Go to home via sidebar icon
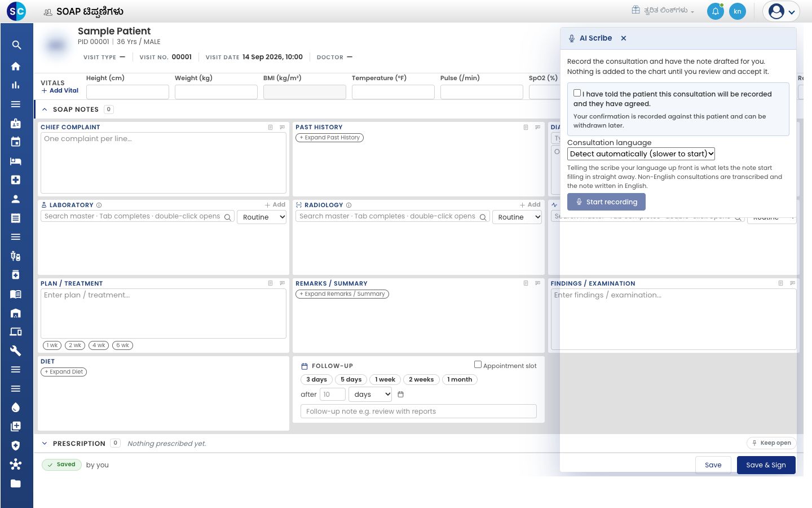The image size is (812, 508). pyautogui.click(x=16, y=66)
